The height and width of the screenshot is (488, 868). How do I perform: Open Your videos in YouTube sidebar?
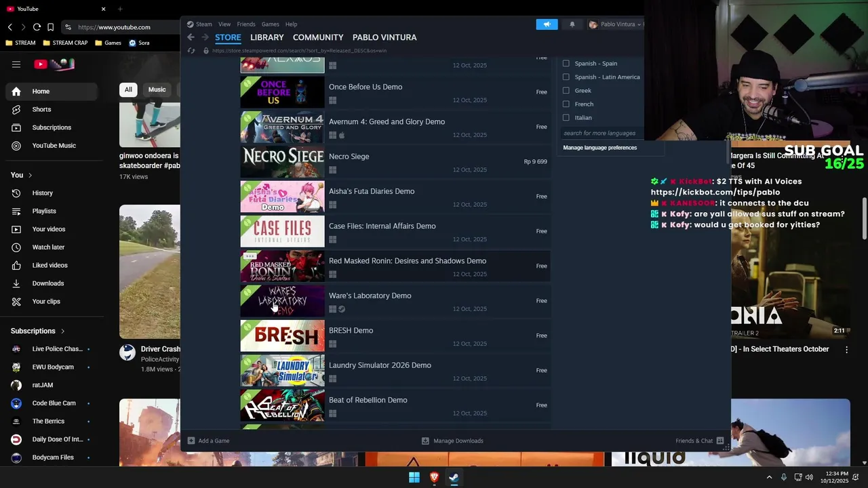(x=52, y=229)
